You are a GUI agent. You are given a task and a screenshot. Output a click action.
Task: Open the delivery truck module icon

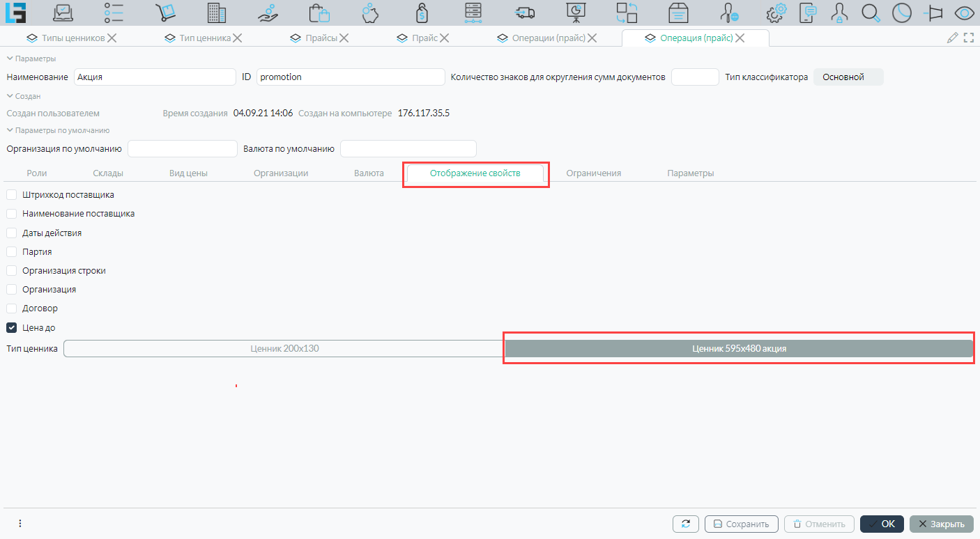point(525,13)
